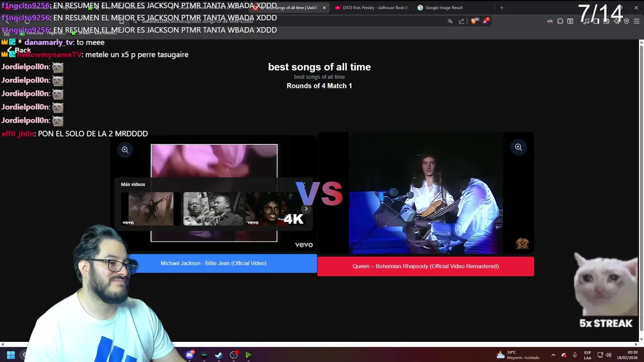Zoom into the Billie Jean video with magnifier

pos(125,150)
